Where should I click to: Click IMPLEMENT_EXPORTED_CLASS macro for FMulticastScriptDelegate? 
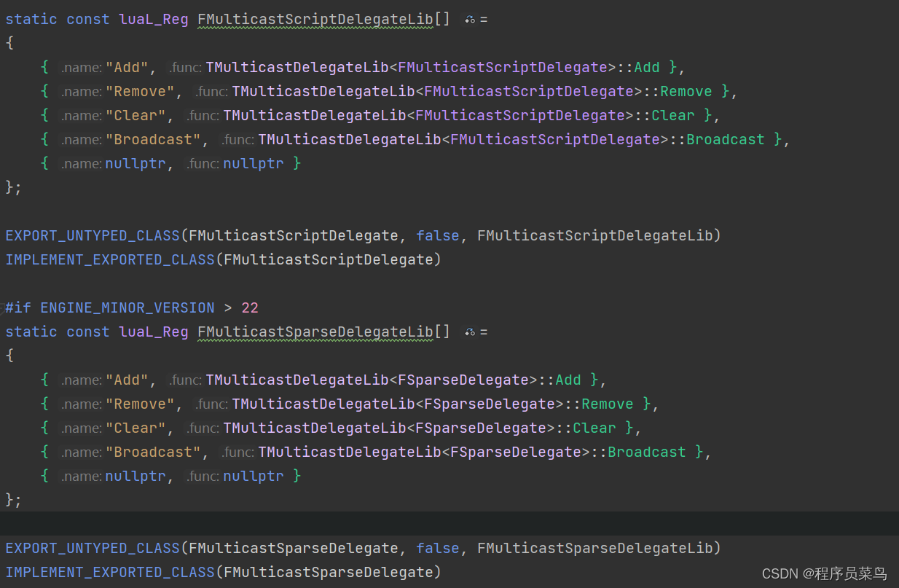tap(110, 259)
